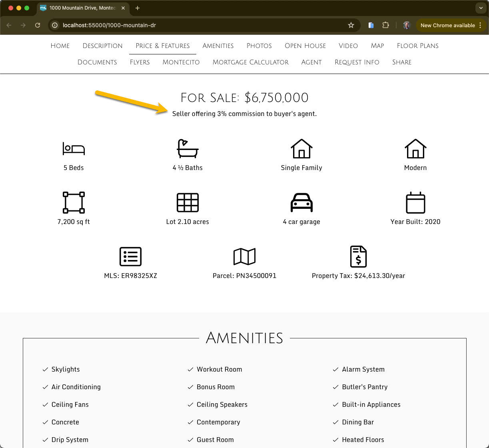Click the grid icon above Lot 2.10 acres

[188, 202]
